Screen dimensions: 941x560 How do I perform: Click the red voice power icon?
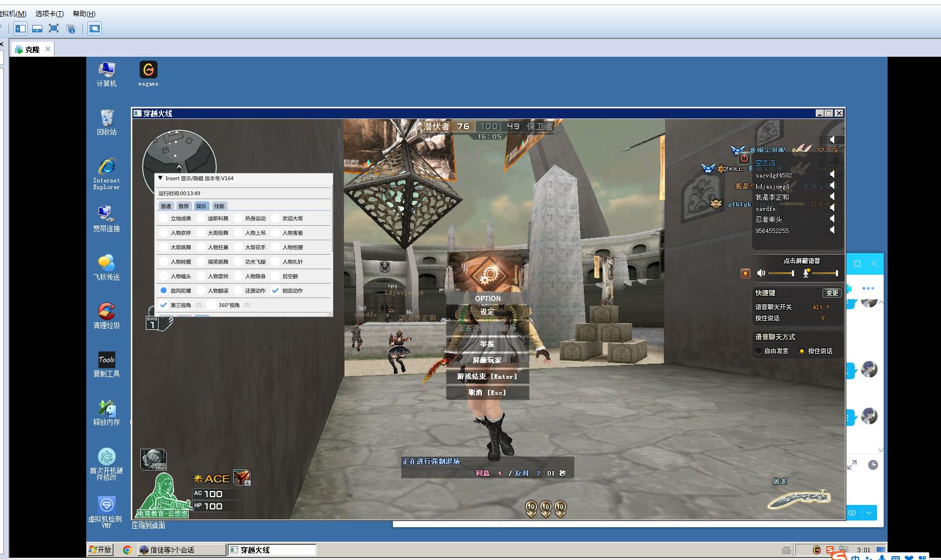click(x=745, y=158)
